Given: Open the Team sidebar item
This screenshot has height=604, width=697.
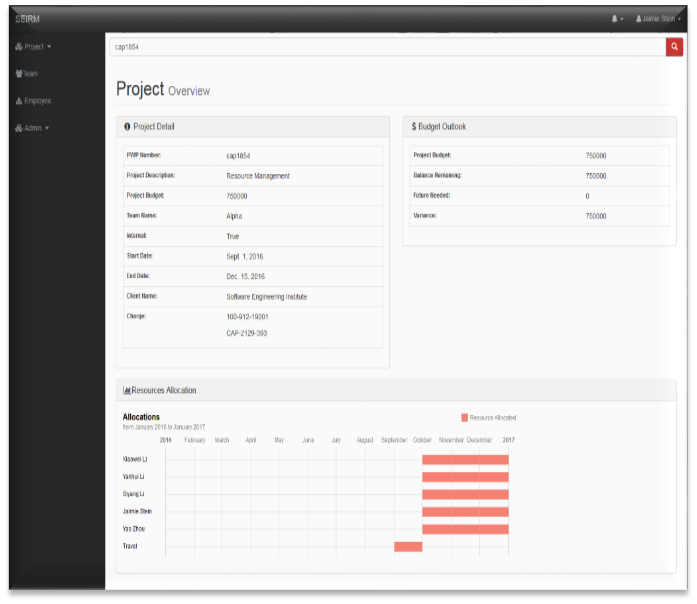Looking at the screenshot, I should click(27, 74).
